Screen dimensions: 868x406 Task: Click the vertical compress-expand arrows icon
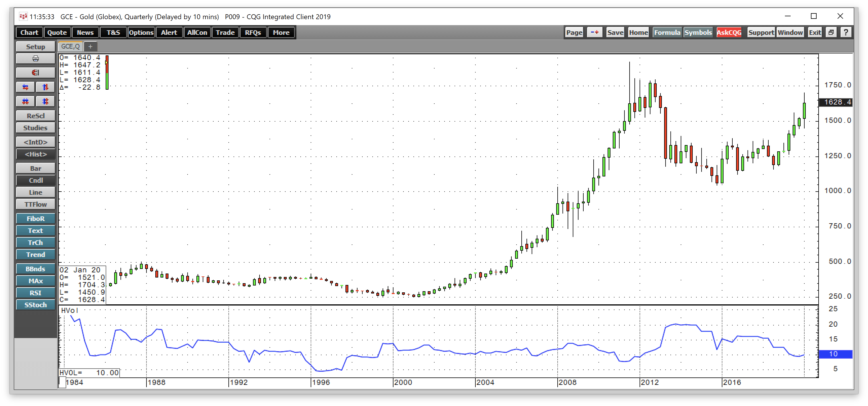pyautogui.click(x=45, y=101)
